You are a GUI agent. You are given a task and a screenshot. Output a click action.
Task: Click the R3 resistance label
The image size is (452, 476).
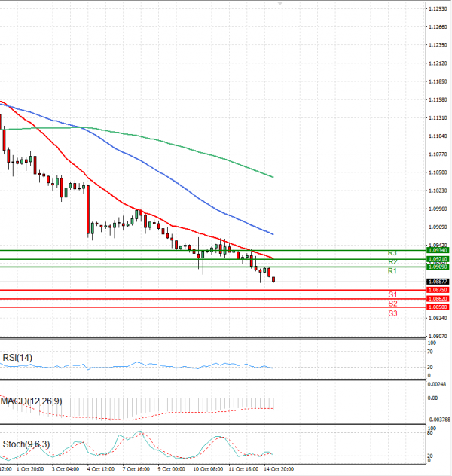tap(392, 253)
